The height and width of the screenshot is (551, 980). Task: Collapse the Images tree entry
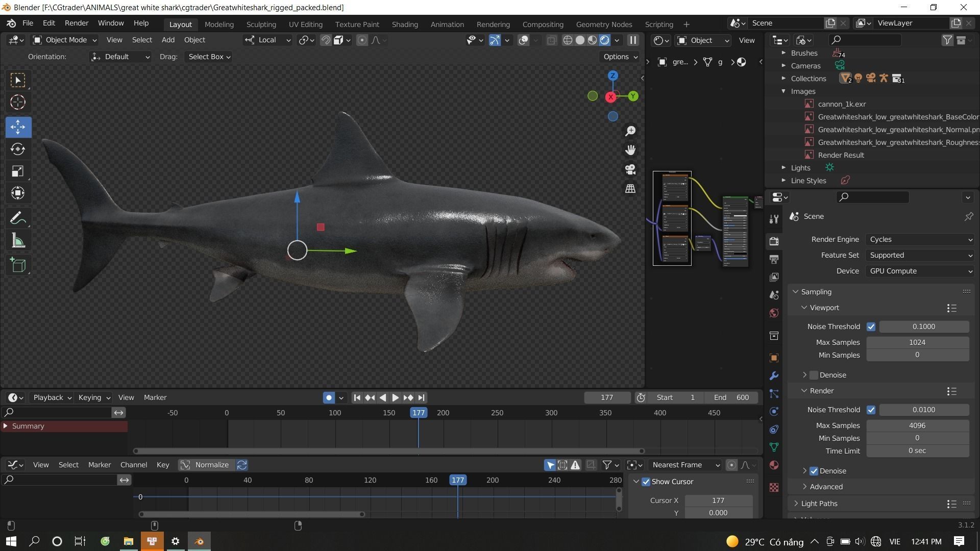pos(783,91)
